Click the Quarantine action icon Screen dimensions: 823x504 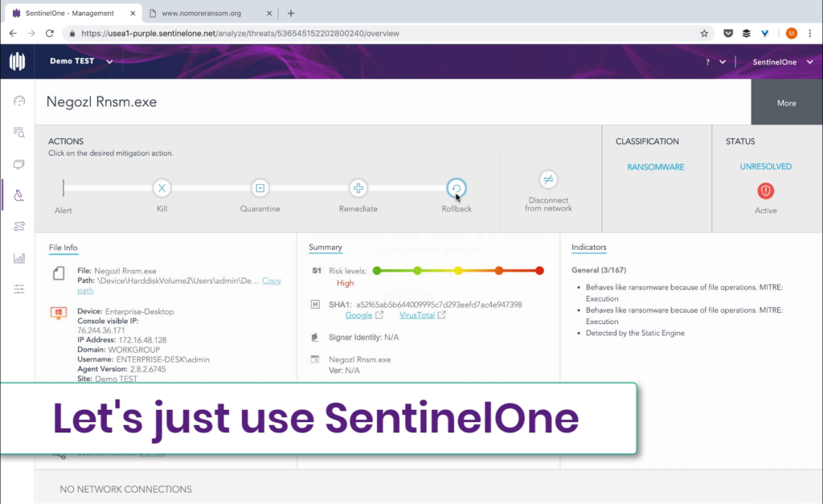coord(260,188)
